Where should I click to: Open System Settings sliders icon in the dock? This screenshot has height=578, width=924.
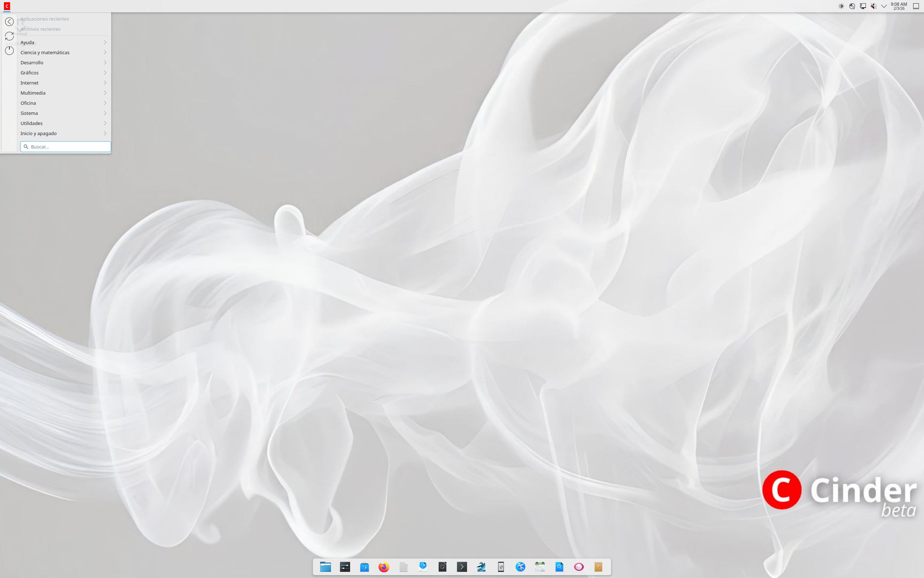coord(345,566)
